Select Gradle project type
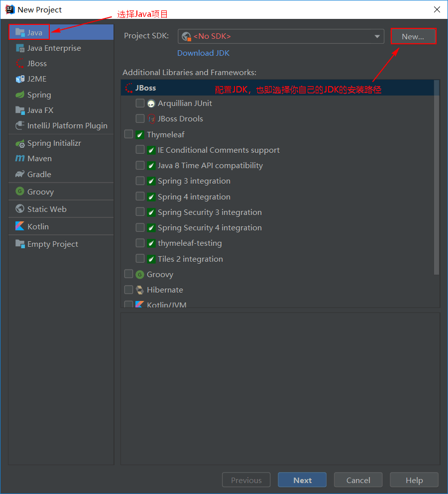The image size is (448, 494). coord(61,174)
